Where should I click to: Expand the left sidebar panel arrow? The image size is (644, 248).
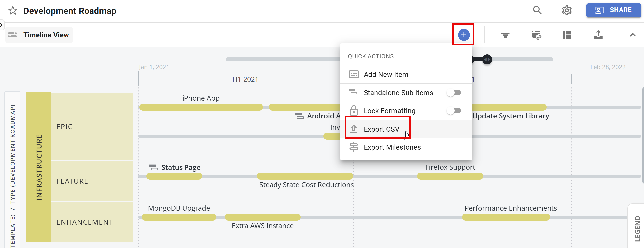1,24
